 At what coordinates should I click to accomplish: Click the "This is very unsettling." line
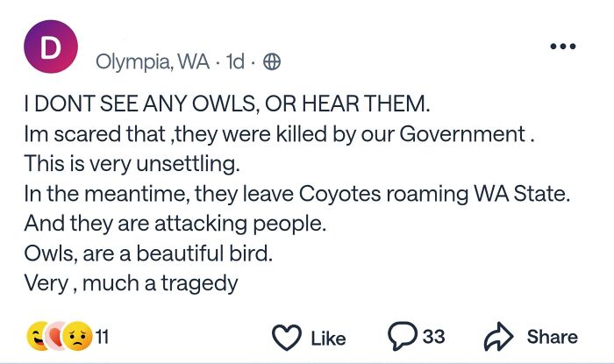[x=132, y=164]
